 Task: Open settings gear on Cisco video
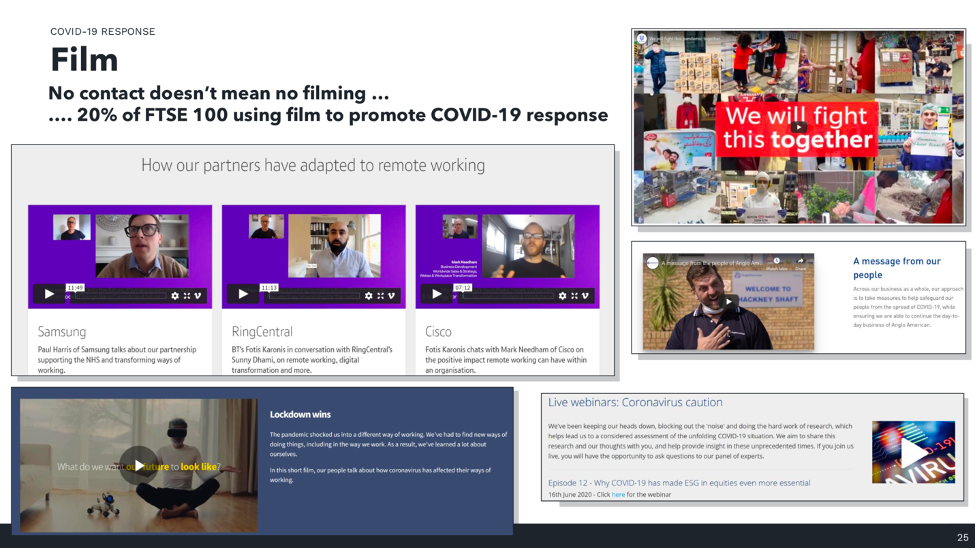click(562, 296)
